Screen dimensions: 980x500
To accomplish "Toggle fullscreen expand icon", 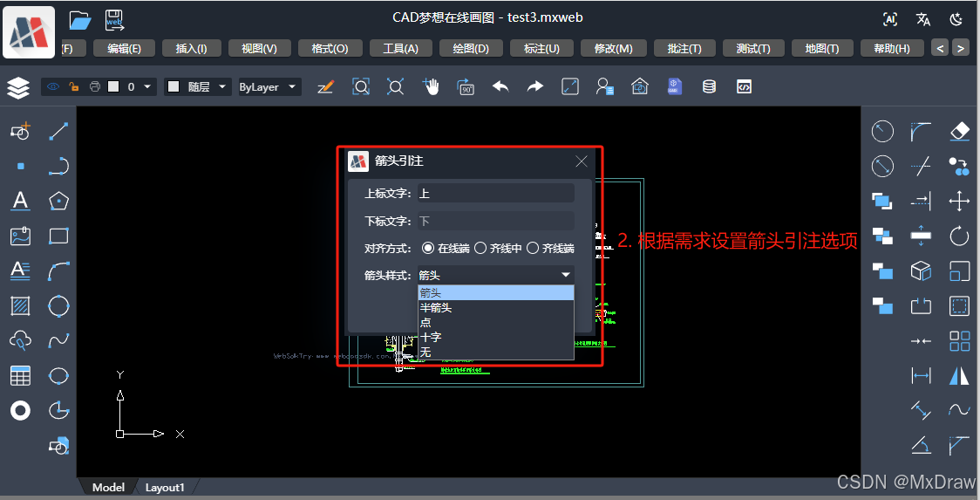I will [570, 86].
